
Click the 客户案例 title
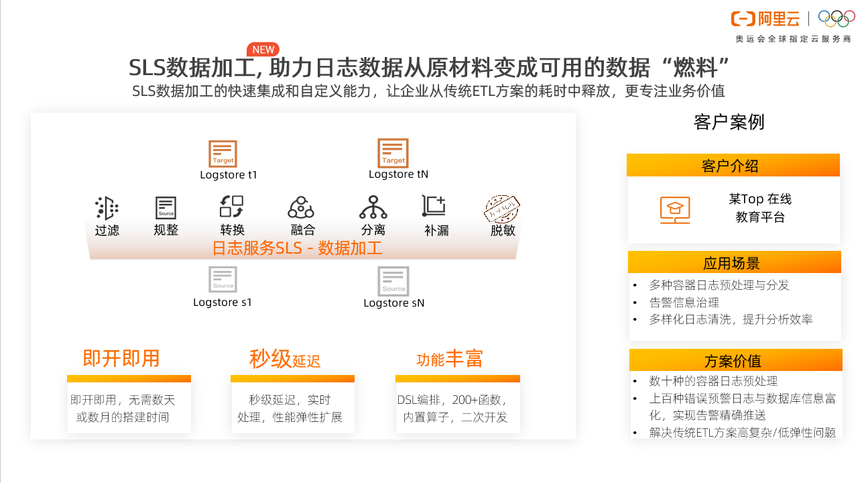pos(729,122)
